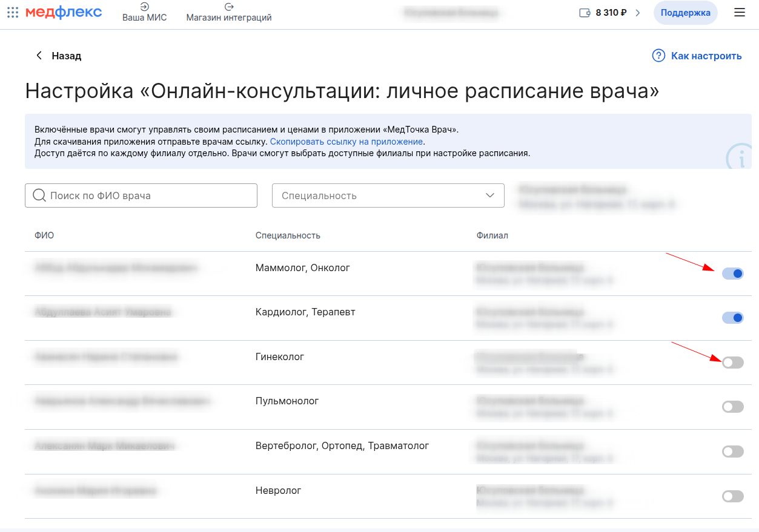Click the question mark help icon
This screenshot has height=532, width=759.
tap(658, 56)
